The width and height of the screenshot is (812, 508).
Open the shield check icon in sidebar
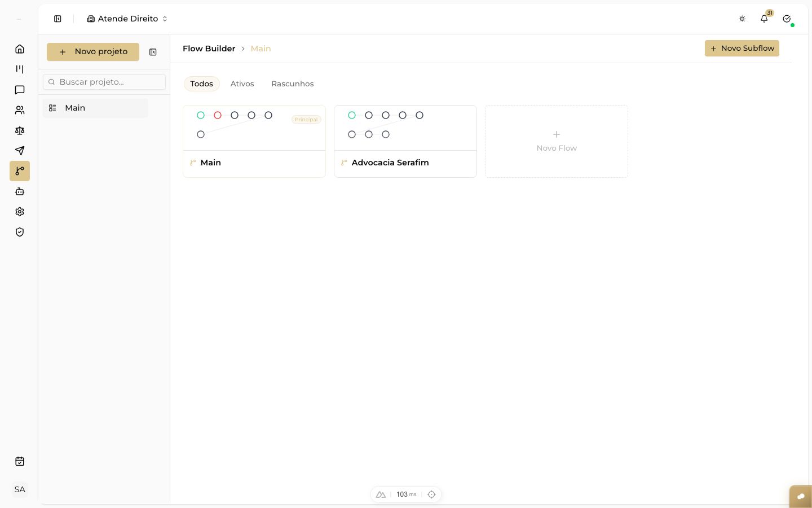(20, 232)
